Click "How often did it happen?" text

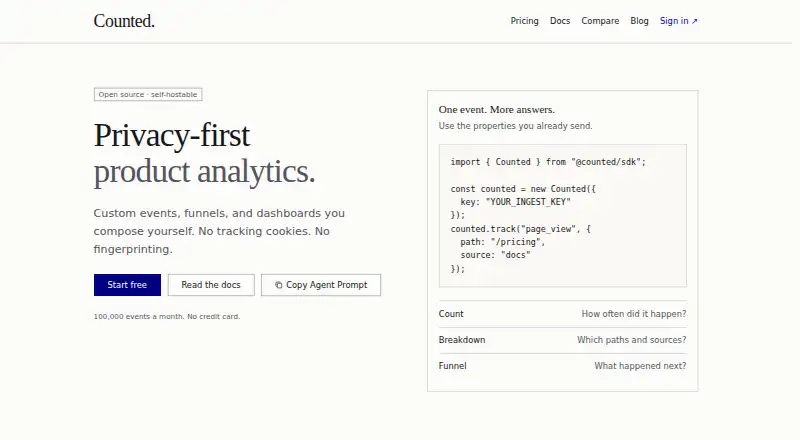[x=634, y=314]
